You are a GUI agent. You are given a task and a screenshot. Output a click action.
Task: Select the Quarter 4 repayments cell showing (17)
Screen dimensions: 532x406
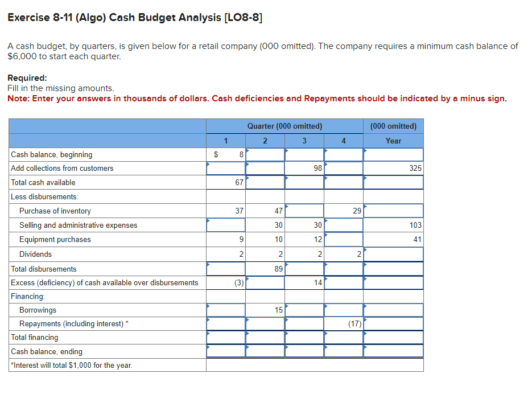click(344, 323)
